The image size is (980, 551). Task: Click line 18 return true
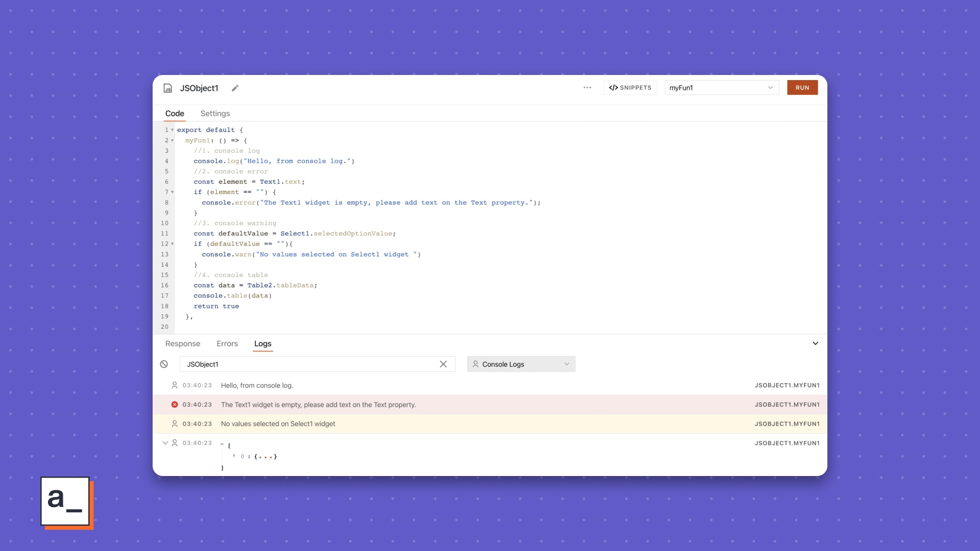click(216, 306)
